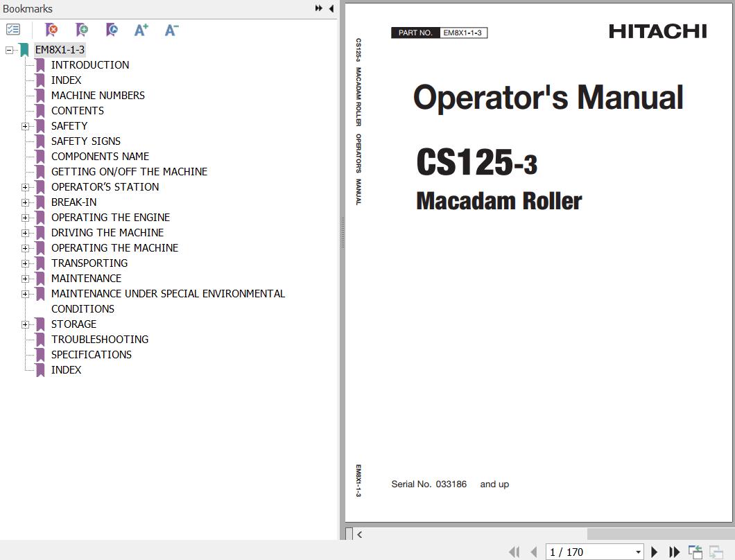735x560 pixels.
Task: Go to the next page
Action: [654, 552]
